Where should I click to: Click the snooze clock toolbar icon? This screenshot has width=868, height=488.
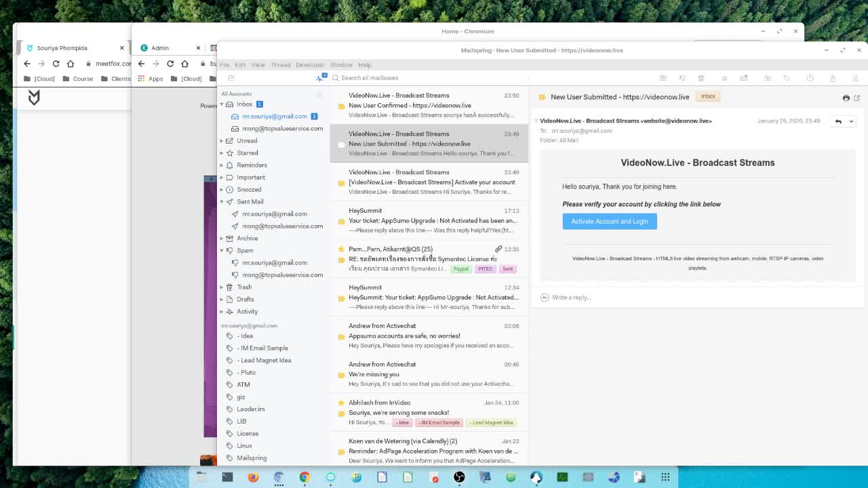pos(810,78)
